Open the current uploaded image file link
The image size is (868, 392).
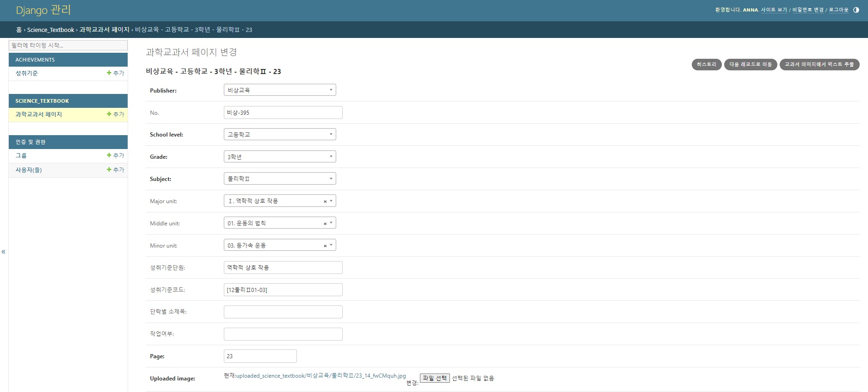321,376
